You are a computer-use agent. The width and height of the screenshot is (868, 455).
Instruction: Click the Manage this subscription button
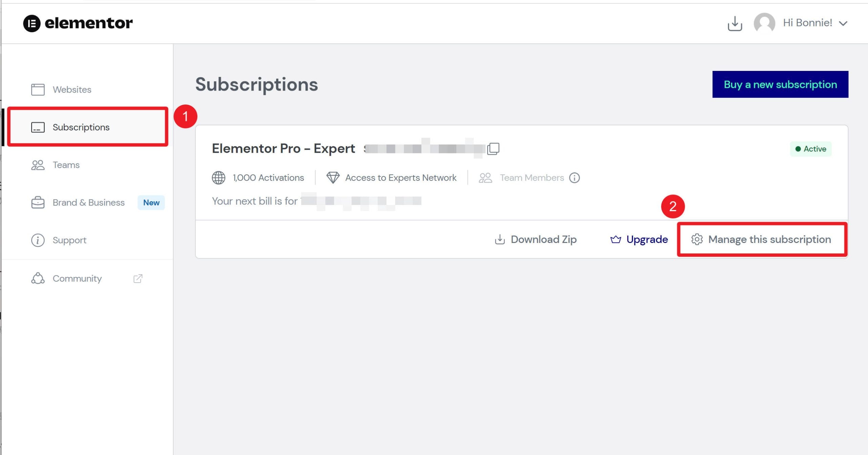point(761,239)
